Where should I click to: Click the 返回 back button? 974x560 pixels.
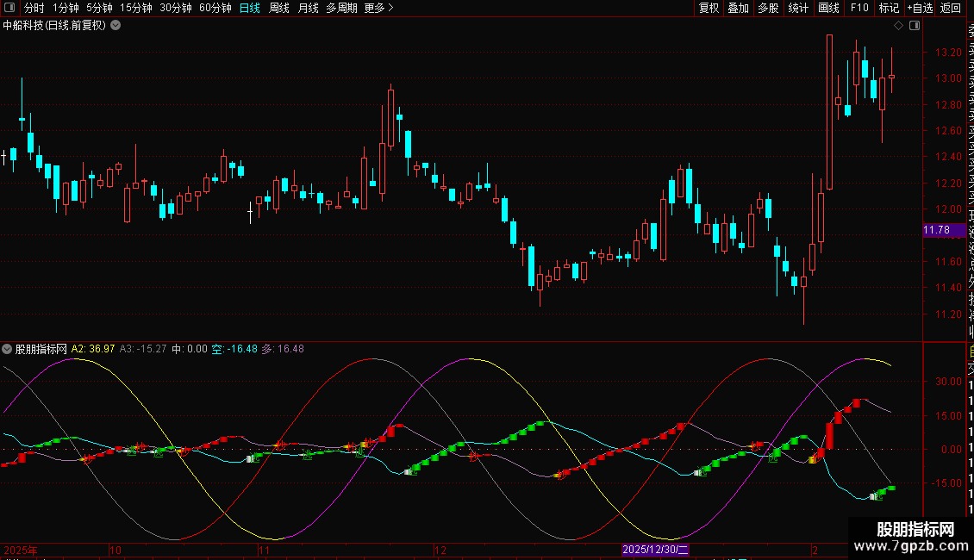tap(951, 8)
